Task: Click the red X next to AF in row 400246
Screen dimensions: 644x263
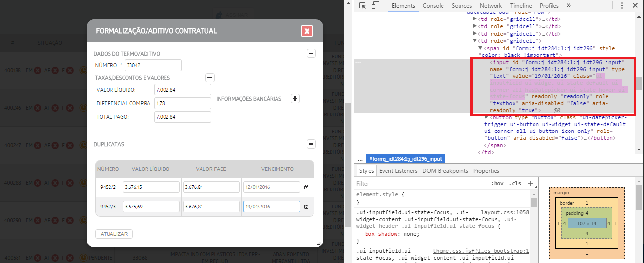Action: (x=55, y=108)
